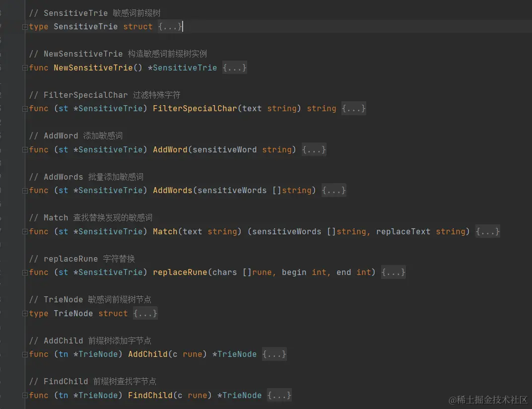
Task: Click the FilterSpecialChar method name
Action: [x=195, y=109]
